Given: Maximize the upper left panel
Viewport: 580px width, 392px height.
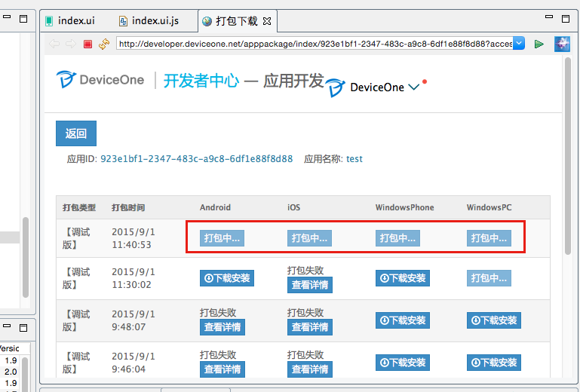Looking at the screenshot, I should (x=23, y=19).
